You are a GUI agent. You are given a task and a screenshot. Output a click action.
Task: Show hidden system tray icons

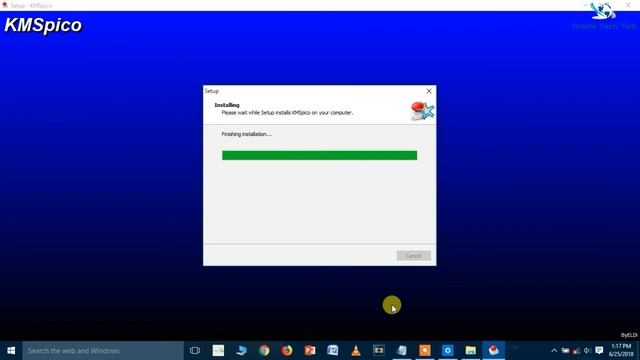click(554, 351)
